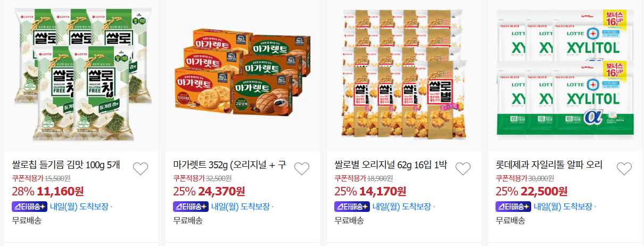Image resolution: width=644 pixels, height=246 pixels.
Task: Click the 스타배송 badge under 22,500원
Action: pos(513,207)
